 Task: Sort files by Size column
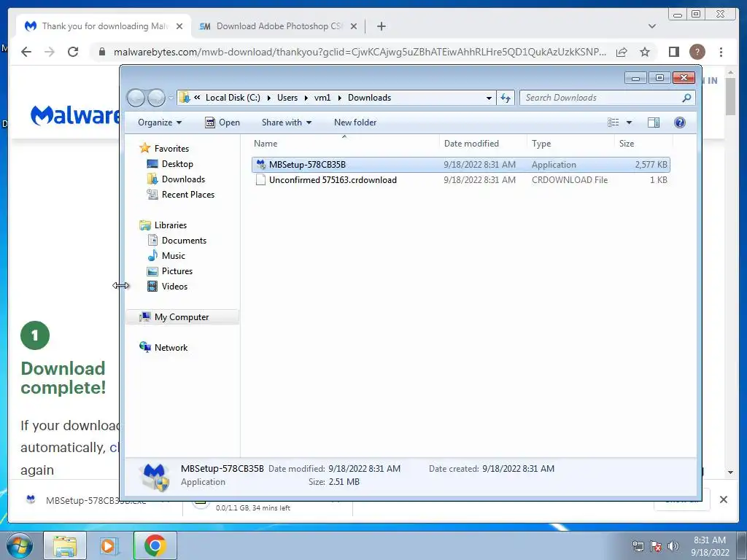(643, 144)
